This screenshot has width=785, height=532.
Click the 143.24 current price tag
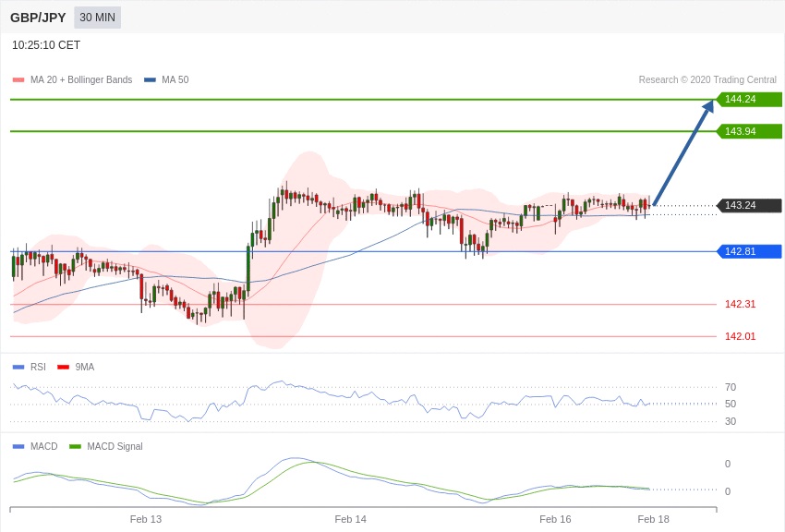click(x=748, y=205)
